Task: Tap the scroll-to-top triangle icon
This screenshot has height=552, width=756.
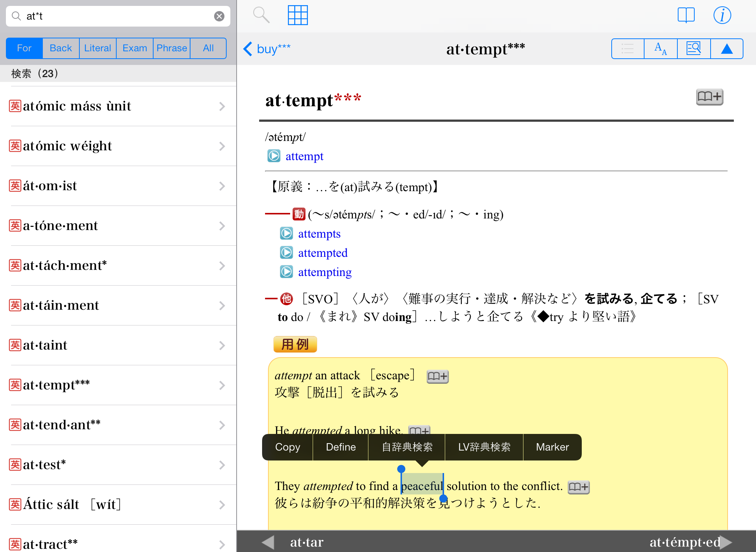Action: coord(726,49)
